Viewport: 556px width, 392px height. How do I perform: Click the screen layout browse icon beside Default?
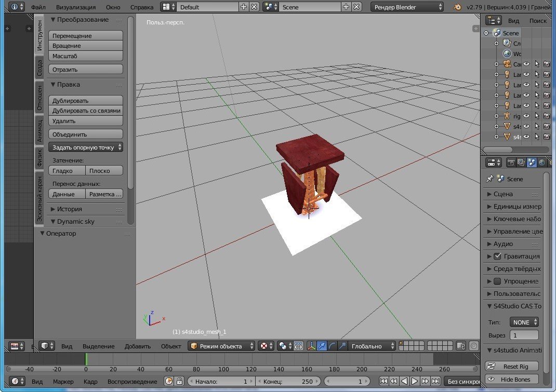(x=168, y=7)
